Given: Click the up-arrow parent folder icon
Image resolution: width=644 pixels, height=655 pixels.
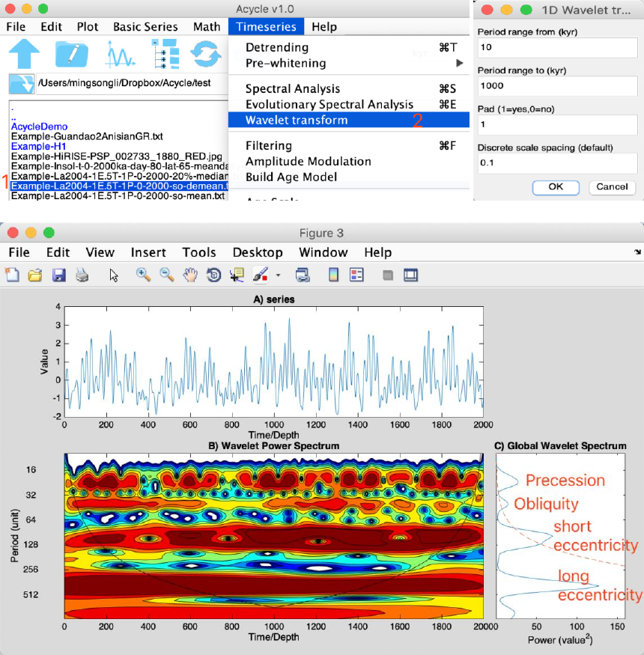Looking at the screenshot, I should 24,54.
